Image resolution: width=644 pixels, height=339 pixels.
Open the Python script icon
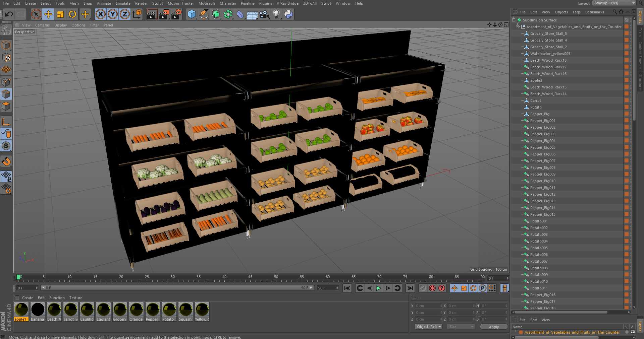click(x=288, y=14)
